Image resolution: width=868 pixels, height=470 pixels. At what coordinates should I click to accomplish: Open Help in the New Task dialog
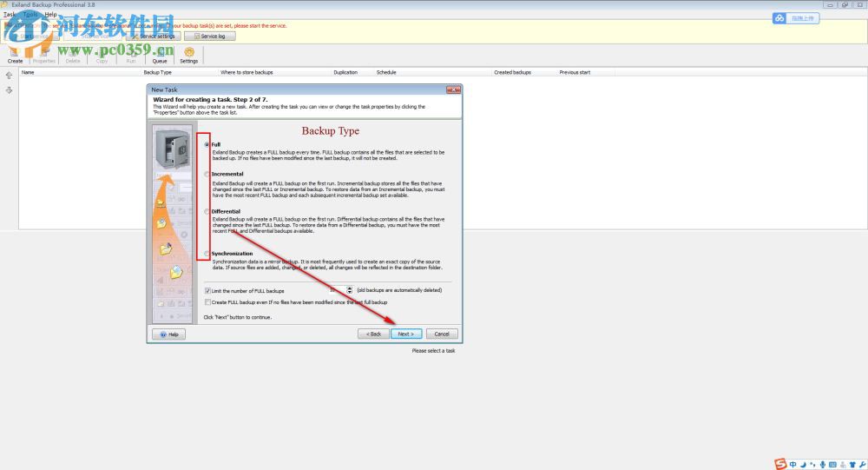pos(169,334)
